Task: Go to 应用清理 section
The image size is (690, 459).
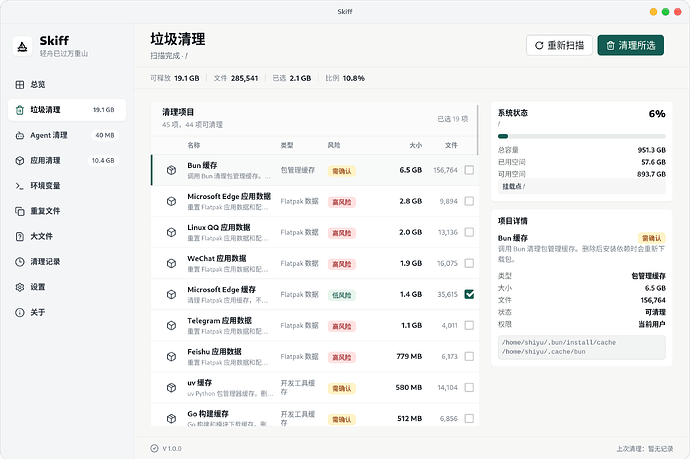Action: 67,161
